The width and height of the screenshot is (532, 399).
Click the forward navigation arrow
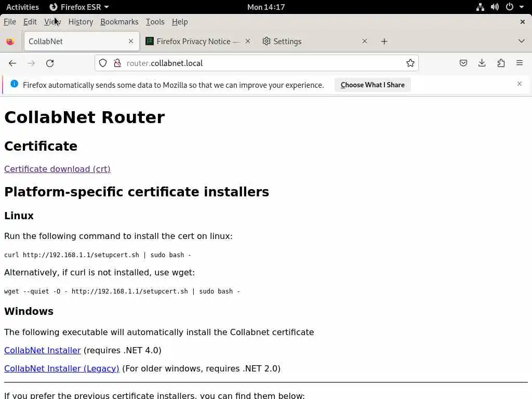point(31,63)
